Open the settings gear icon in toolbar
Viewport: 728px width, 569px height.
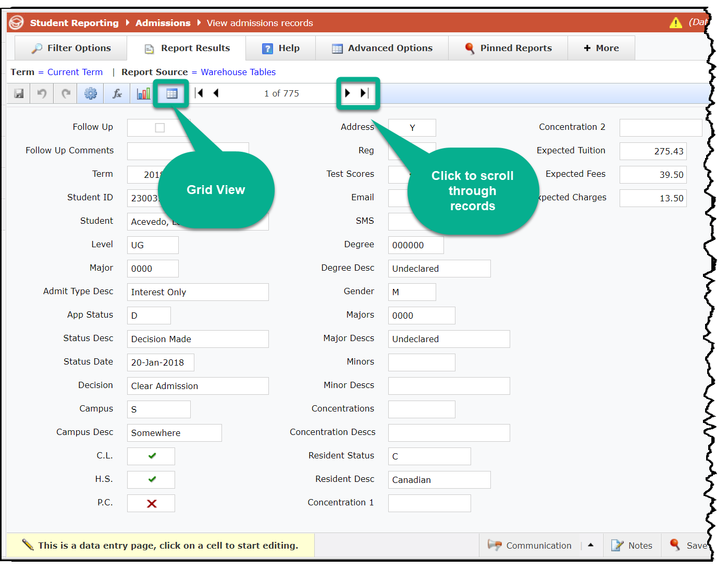[x=91, y=94]
